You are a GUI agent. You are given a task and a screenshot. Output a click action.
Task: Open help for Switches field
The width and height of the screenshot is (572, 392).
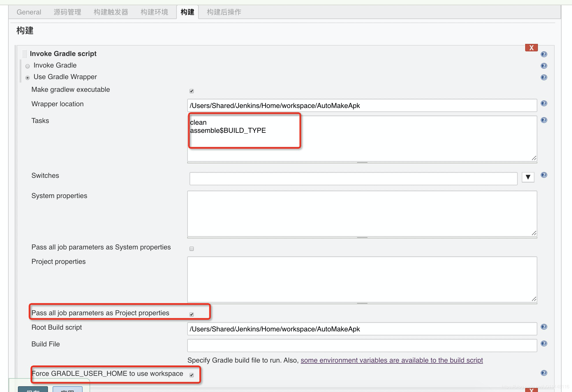(x=544, y=175)
